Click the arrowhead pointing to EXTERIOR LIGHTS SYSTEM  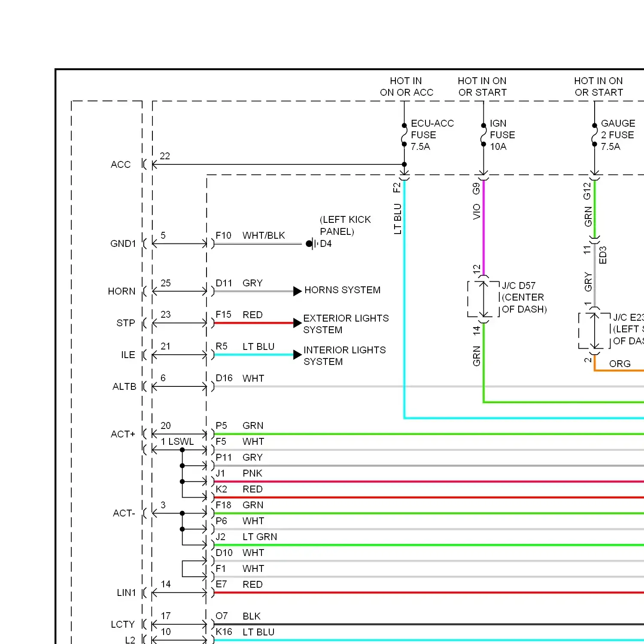point(297,323)
